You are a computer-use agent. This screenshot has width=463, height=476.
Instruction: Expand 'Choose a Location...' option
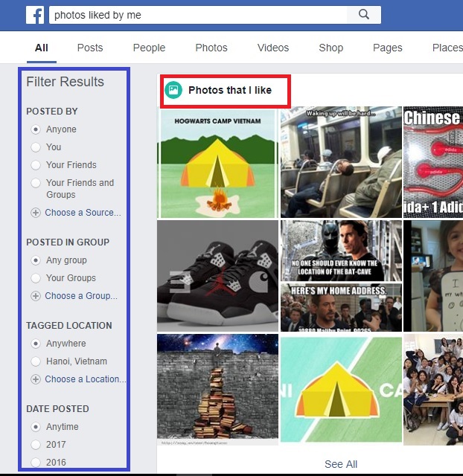pos(85,379)
